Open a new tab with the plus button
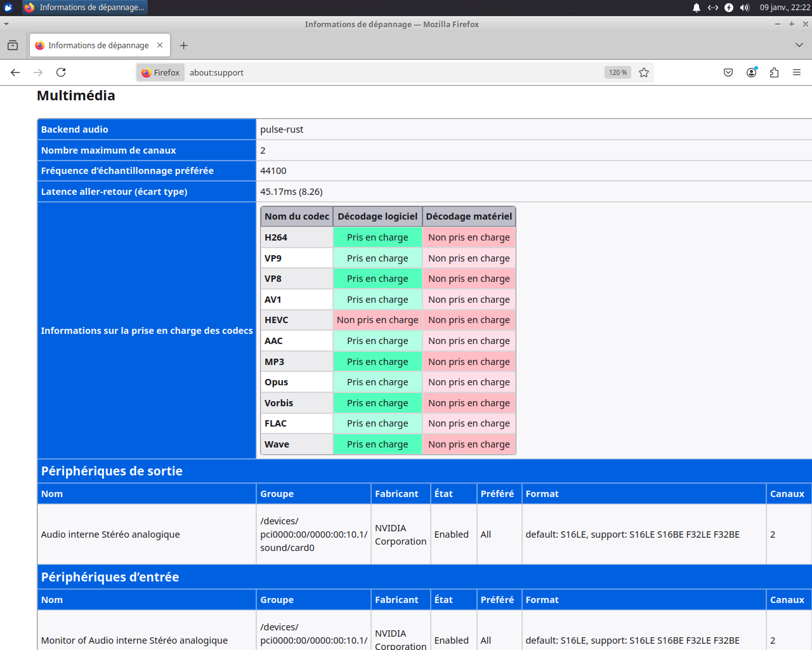 point(183,45)
